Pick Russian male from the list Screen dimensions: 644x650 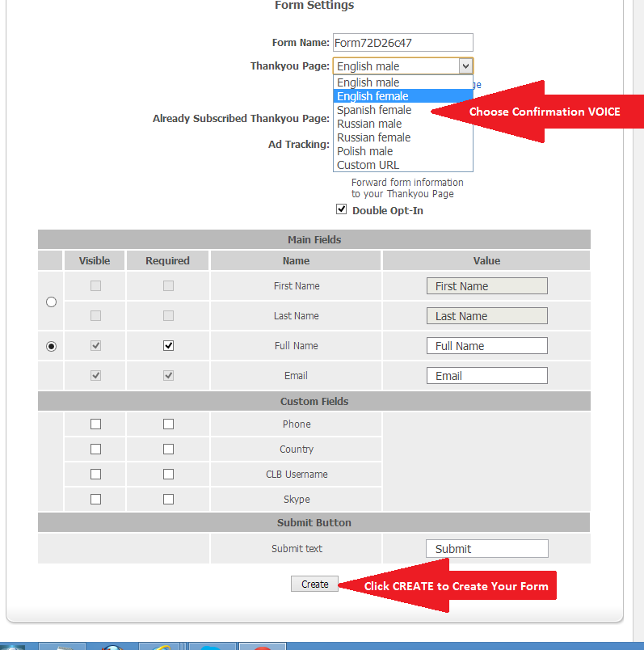[369, 124]
